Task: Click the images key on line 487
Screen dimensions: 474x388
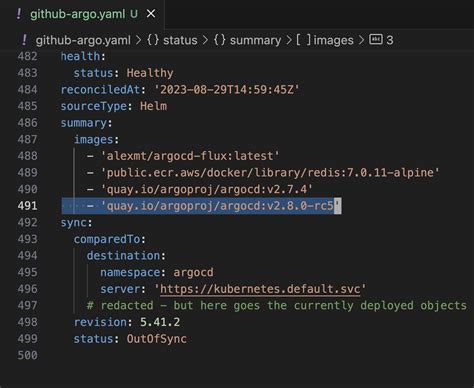Action: coord(93,139)
